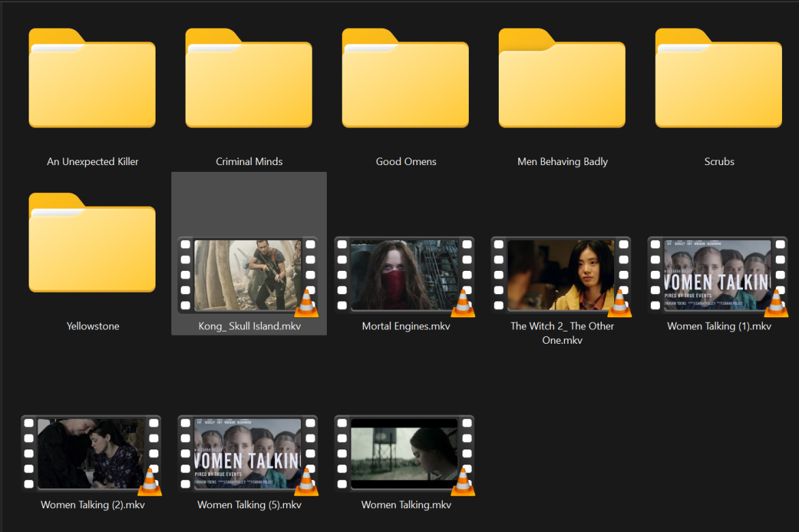
Task: Open the Good Omens folder icon
Action: point(405,78)
